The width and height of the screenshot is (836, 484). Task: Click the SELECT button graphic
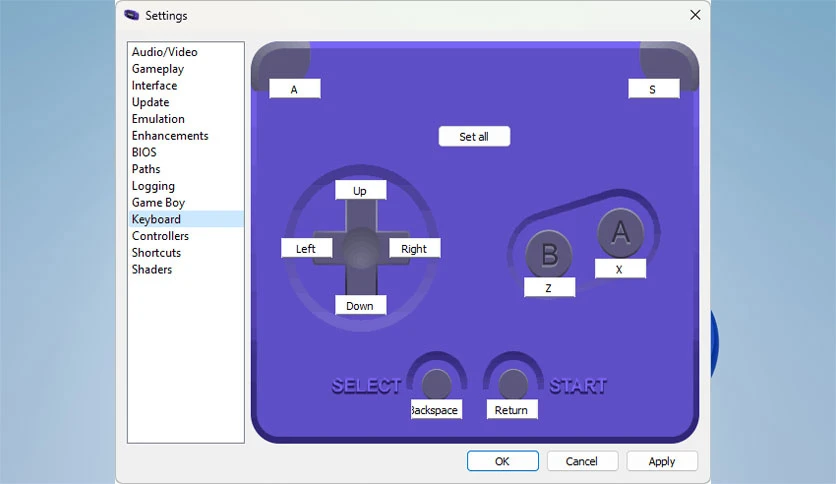click(x=436, y=383)
